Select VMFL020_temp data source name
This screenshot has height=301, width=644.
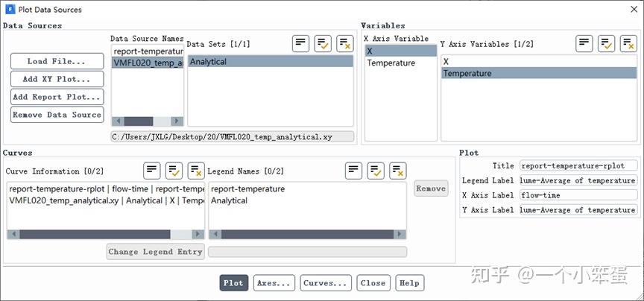coord(147,63)
